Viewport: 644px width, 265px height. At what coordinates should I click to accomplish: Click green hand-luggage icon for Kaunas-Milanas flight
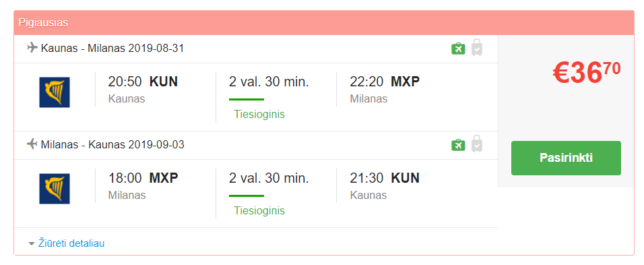click(x=458, y=49)
